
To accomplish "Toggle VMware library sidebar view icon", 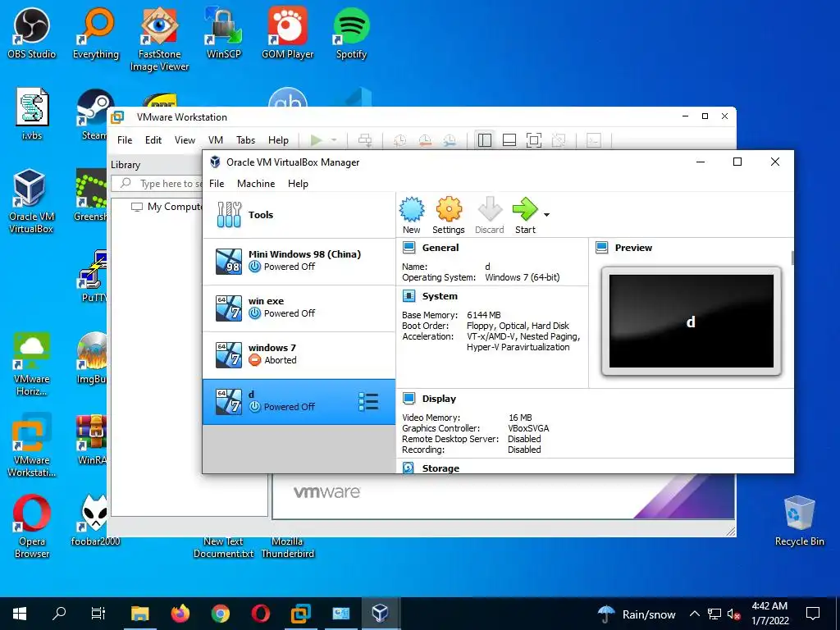I will click(x=484, y=140).
